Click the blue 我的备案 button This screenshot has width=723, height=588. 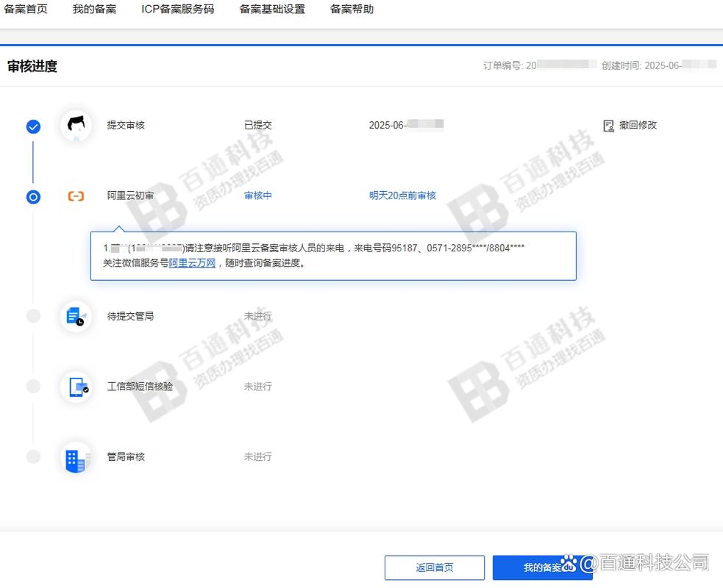[x=542, y=567]
